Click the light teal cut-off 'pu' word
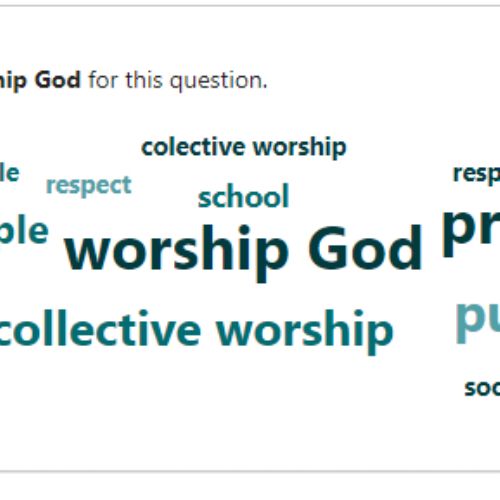The image size is (500, 500). tap(477, 321)
